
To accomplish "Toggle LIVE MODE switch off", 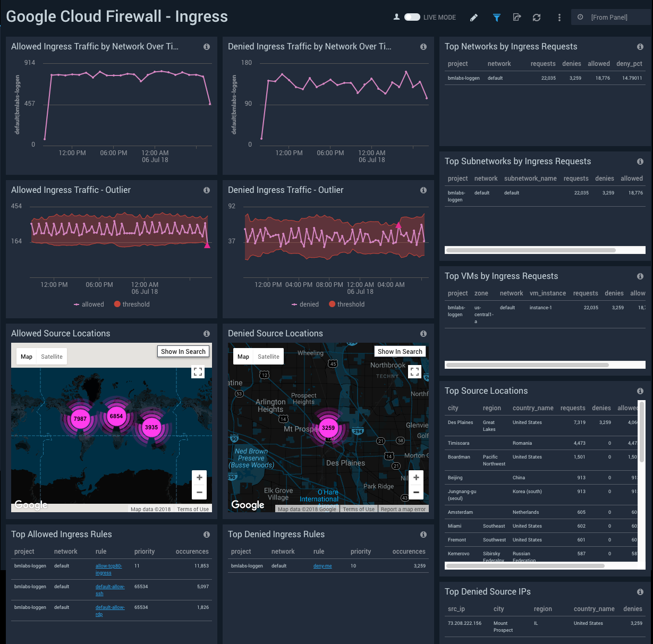I will coord(412,17).
